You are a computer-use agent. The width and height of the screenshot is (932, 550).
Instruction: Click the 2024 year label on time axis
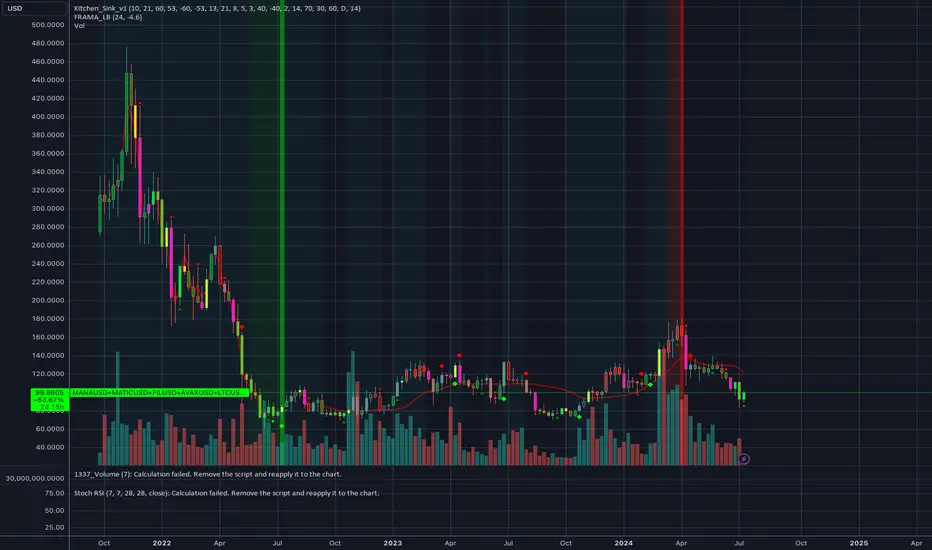(x=623, y=543)
